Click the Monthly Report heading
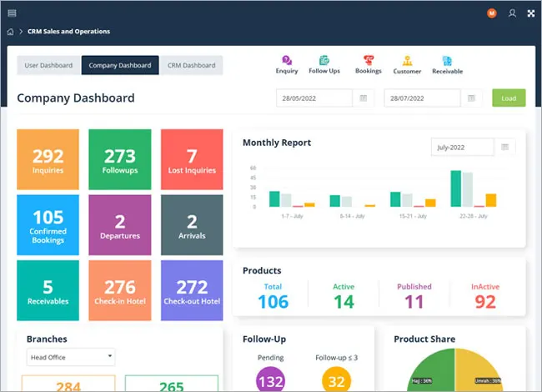Screen dimensions: 542x392 (277, 143)
